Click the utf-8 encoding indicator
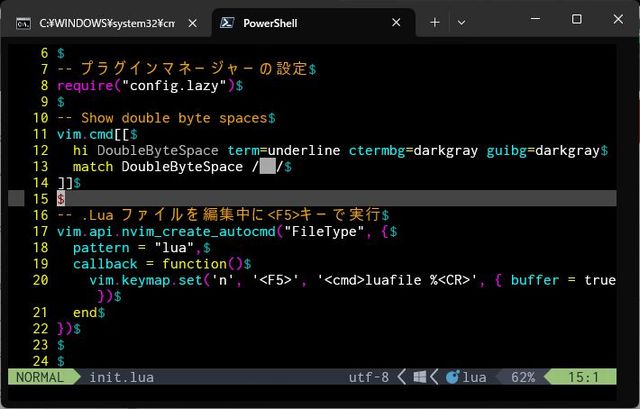 [369, 377]
